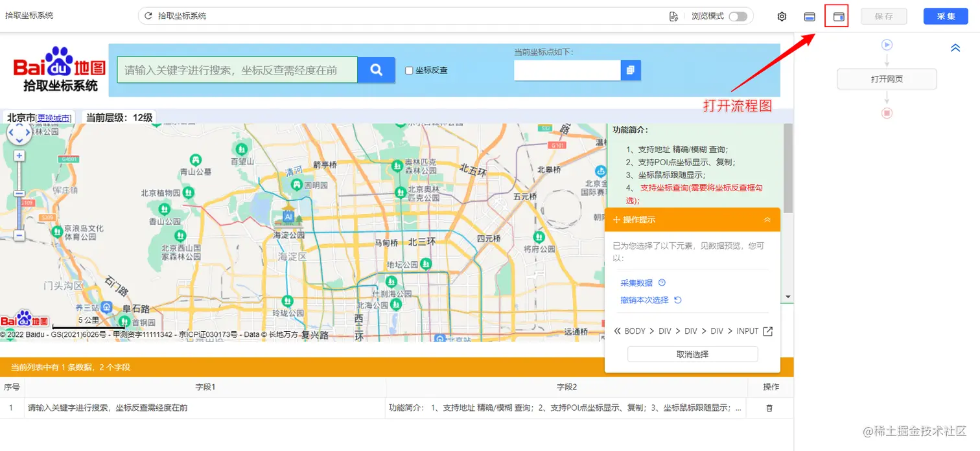Click the 序号 column header

pos(12,387)
